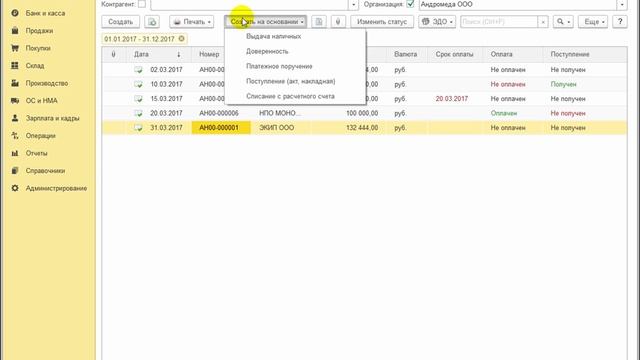This screenshot has height=360, width=640.
Task: Click the Контрагент input field
Action: click(249, 4)
